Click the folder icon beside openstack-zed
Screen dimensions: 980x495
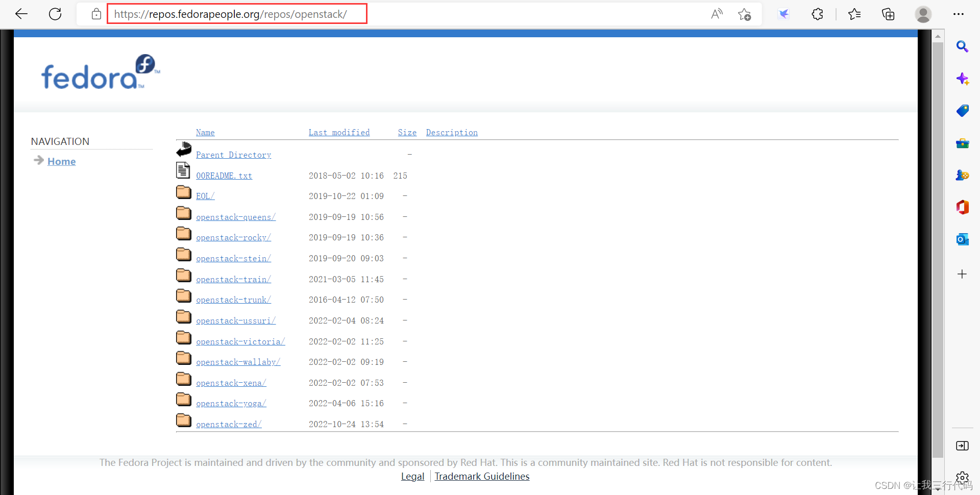(184, 420)
